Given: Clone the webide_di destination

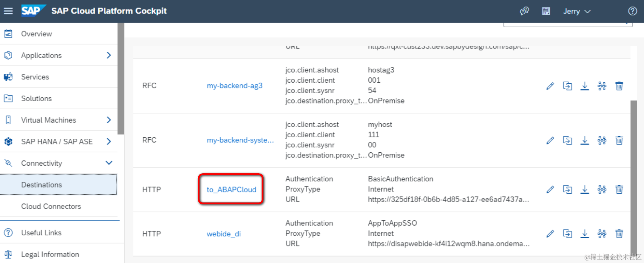Looking at the screenshot, I should [568, 234].
